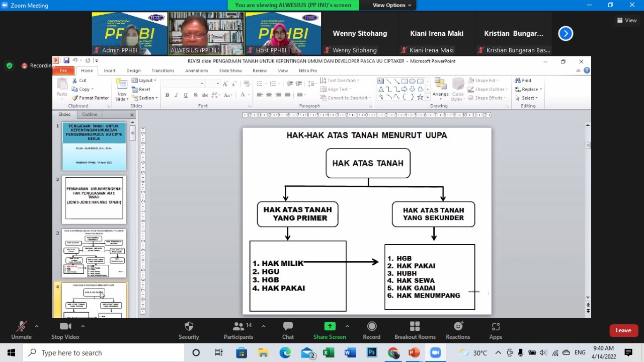The width and height of the screenshot is (644, 362).
Task: Switch to the Slide Show ribbon tab
Action: [x=230, y=70]
